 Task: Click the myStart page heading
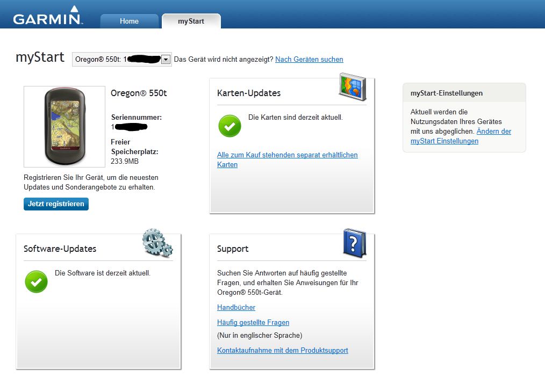[x=40, y=57]
